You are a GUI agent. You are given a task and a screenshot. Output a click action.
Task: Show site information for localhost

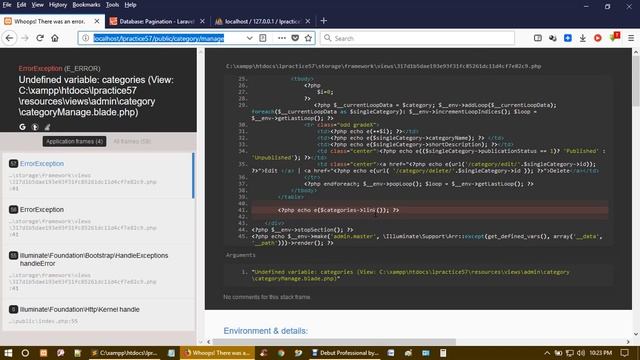85,38
